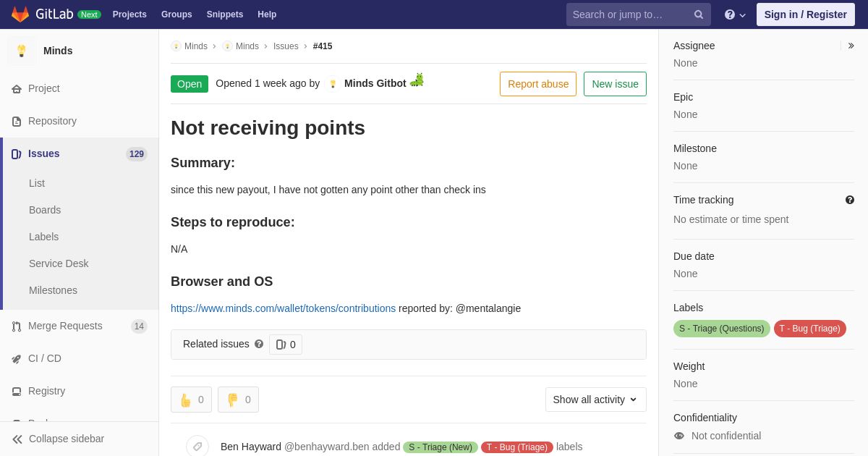Open the minds.com wallet contributions link

pyautogui.click(x=283, y=308)
